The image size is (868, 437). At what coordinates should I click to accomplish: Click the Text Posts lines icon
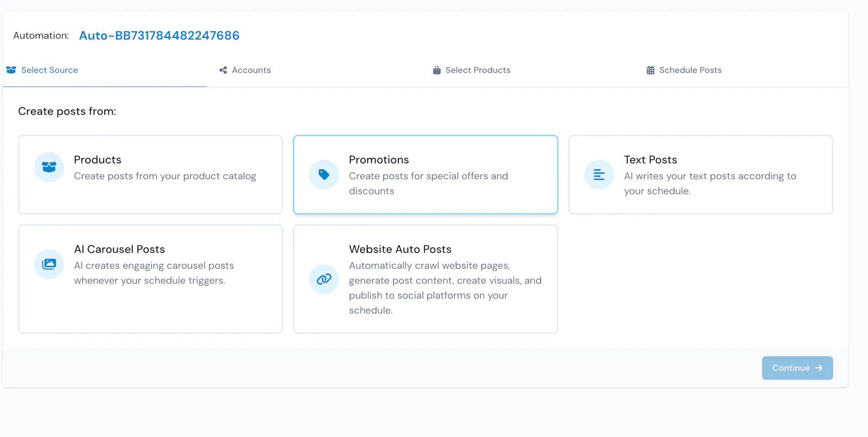tap(599, 174)
